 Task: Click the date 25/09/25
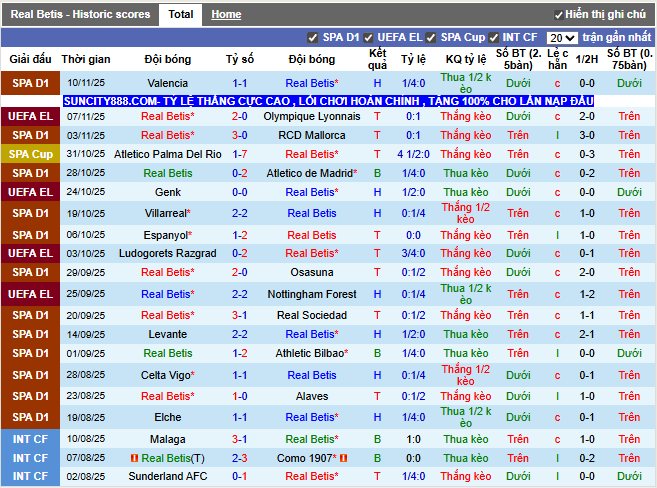point(86,294)
